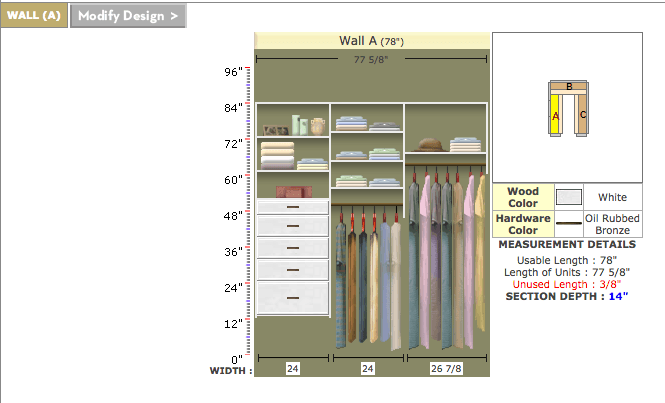Click the Oil Rubbed Bronze text
This screenshot has width=665, height=403.
(x=612, y=224)
